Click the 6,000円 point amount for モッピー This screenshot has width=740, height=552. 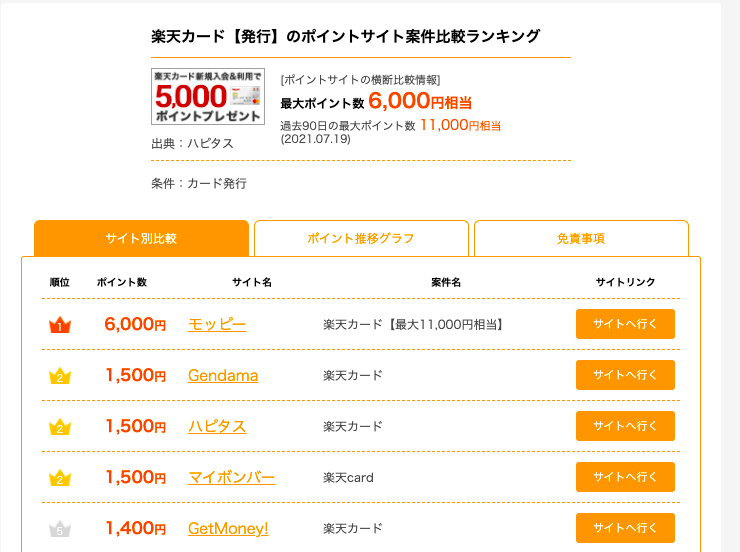(135, 325)
